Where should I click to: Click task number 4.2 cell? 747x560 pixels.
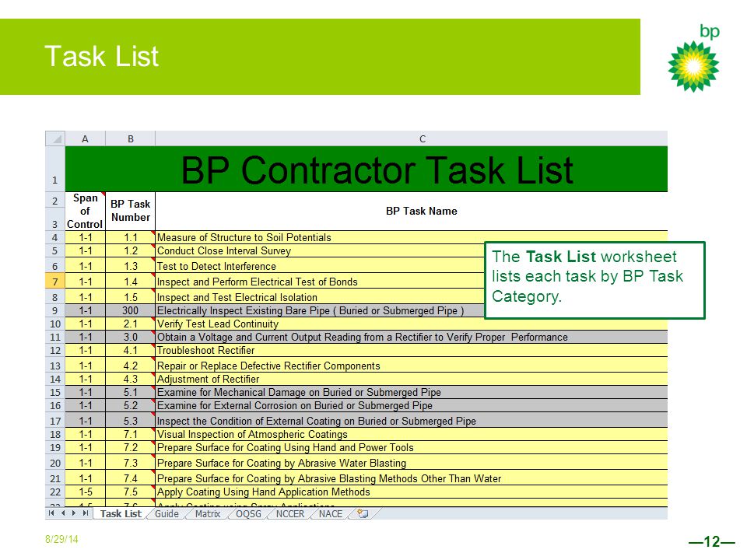130,366
